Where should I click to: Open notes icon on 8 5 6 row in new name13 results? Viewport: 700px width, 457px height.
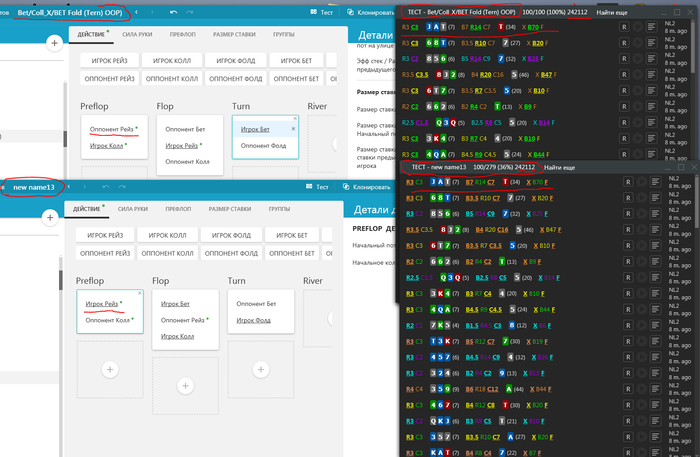(x=655, y=214)
